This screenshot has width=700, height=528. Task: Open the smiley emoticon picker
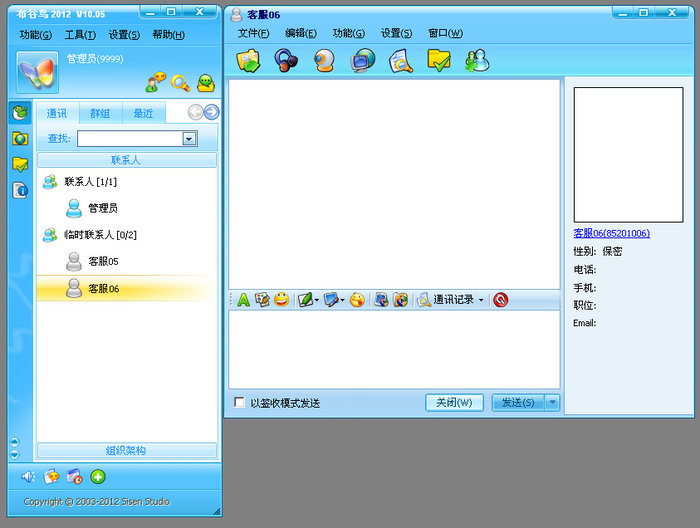tap(281, 300)
